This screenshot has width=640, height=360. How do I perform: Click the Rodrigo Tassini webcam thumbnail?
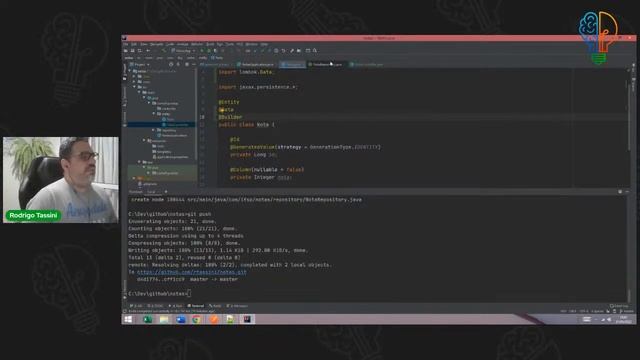point(61,180)
